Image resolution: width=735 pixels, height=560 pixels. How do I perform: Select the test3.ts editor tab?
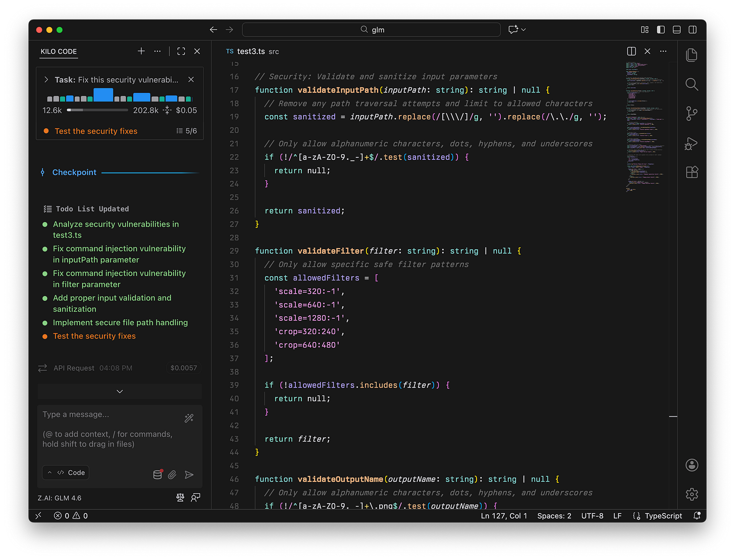coord(251,51)
